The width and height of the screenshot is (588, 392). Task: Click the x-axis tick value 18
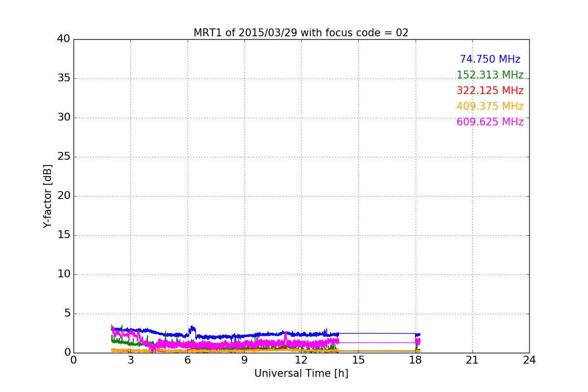(416, 360)
